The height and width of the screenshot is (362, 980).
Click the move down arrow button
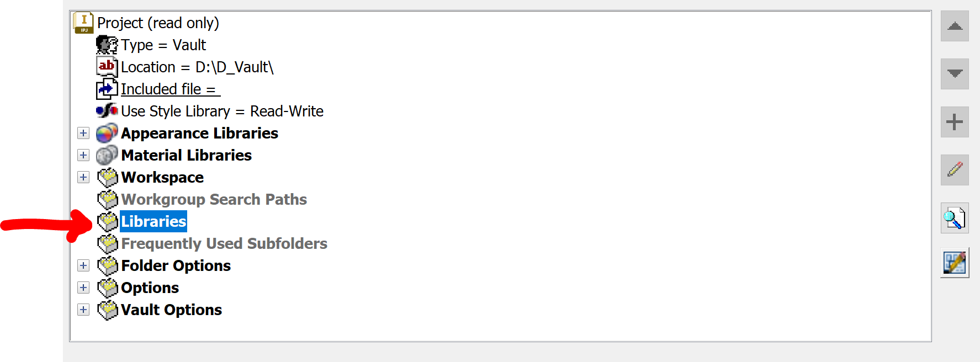pos(955,73)
